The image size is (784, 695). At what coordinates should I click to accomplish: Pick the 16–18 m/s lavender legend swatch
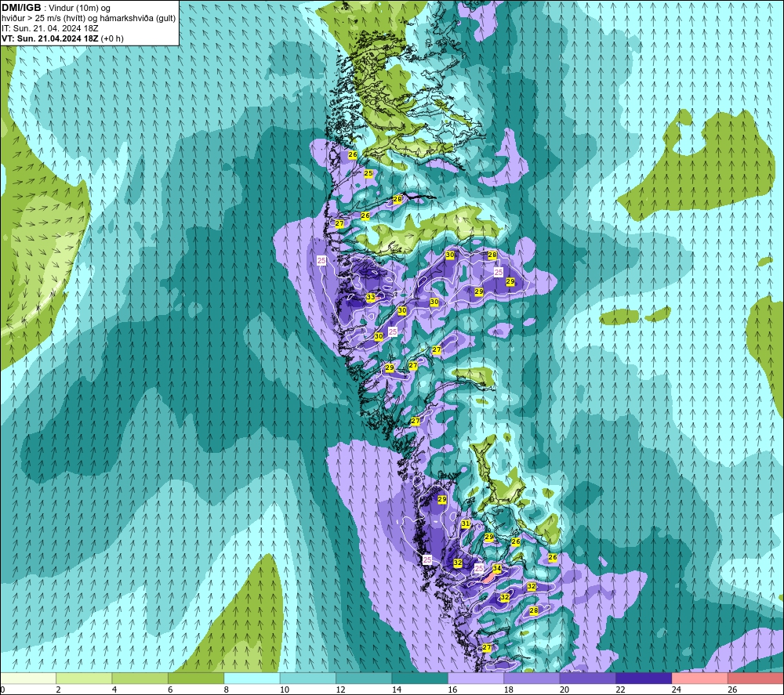pos(476,678)
